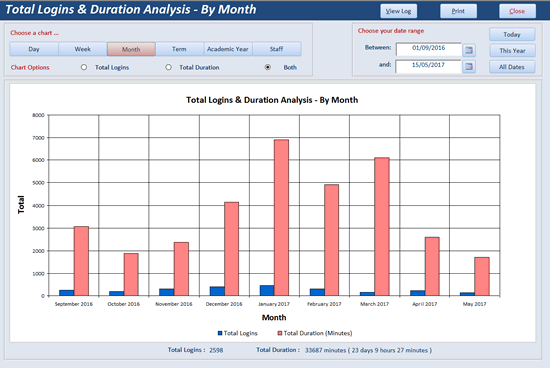Click the View Log button
Screen dimensions: 550x368
click(398, 11)
